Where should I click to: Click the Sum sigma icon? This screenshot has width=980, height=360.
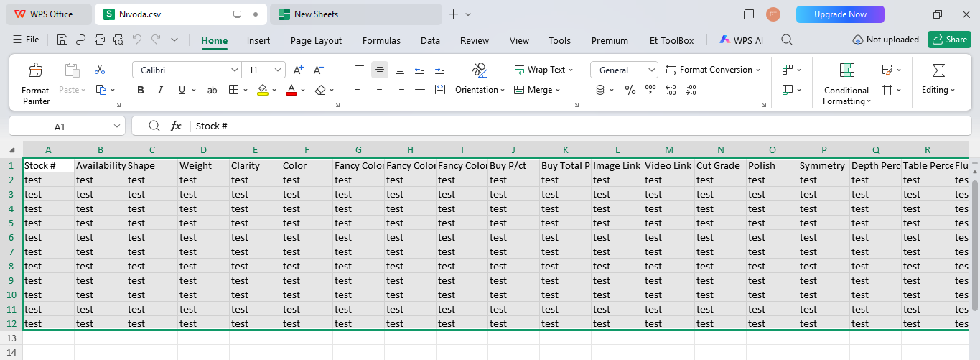[x=938, y=70]
